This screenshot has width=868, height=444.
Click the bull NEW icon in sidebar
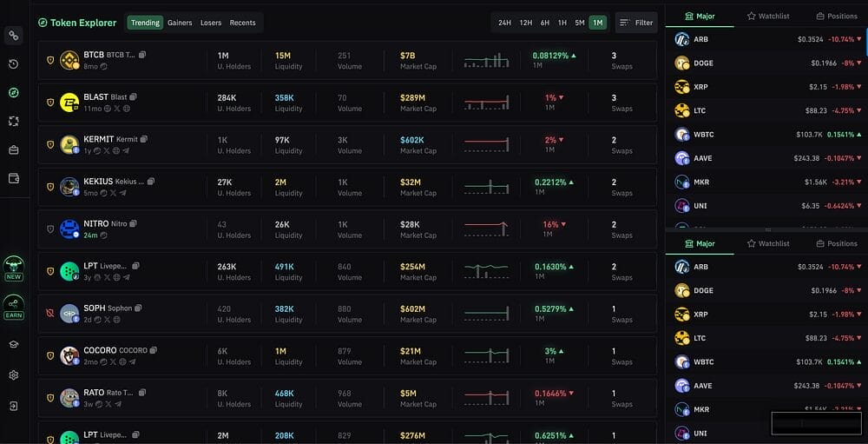pyautogui.click(x=13, y=266)
